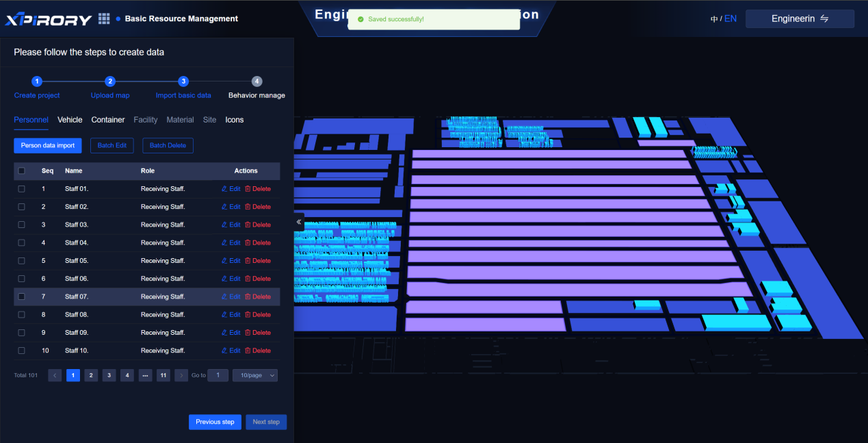Click the trash Delete icon for Staff 08
This screenshot has height=443, width=868.
click(248, 315)
